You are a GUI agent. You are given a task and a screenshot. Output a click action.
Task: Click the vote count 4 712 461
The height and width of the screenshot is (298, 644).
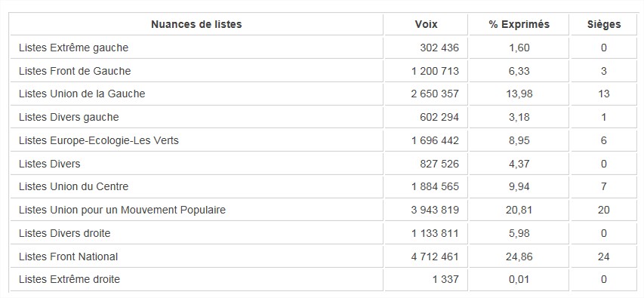pos(435,257)
